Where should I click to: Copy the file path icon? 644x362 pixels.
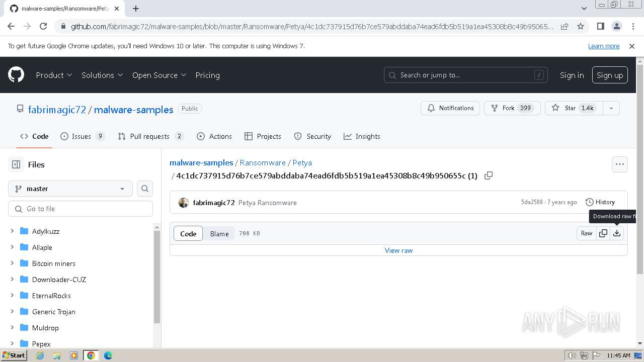[488, 175]
